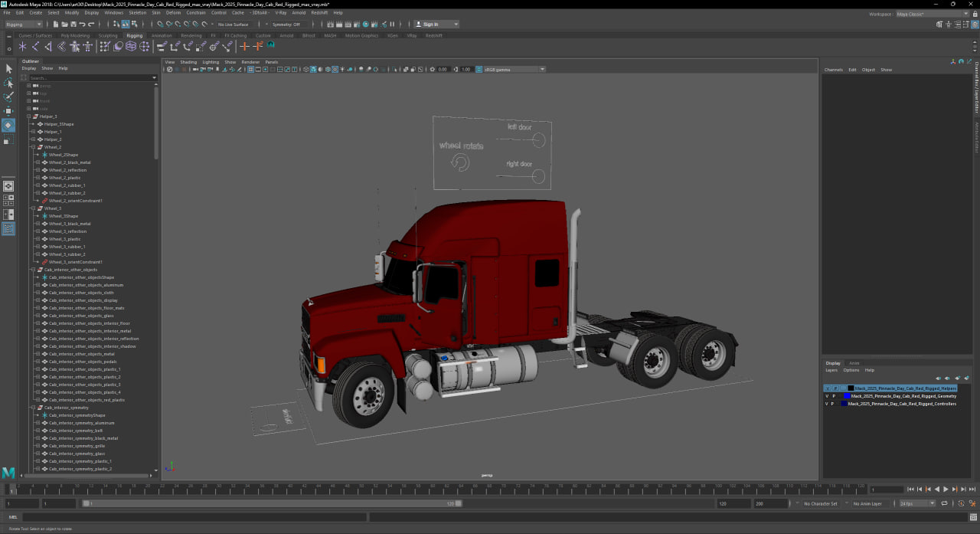
Task: Collapse the Wheel_2 node in Outliner
Action: (33, 147)
